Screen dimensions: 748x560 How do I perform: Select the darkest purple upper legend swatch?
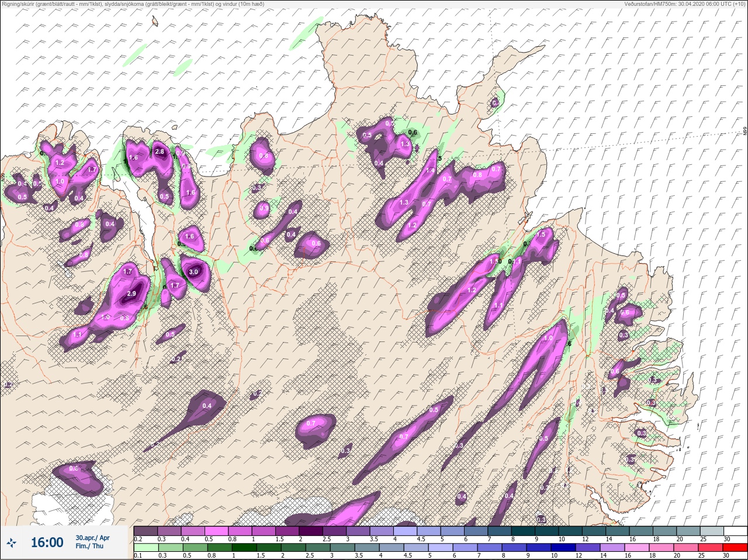pyautogui.click(x=311, y=531)
